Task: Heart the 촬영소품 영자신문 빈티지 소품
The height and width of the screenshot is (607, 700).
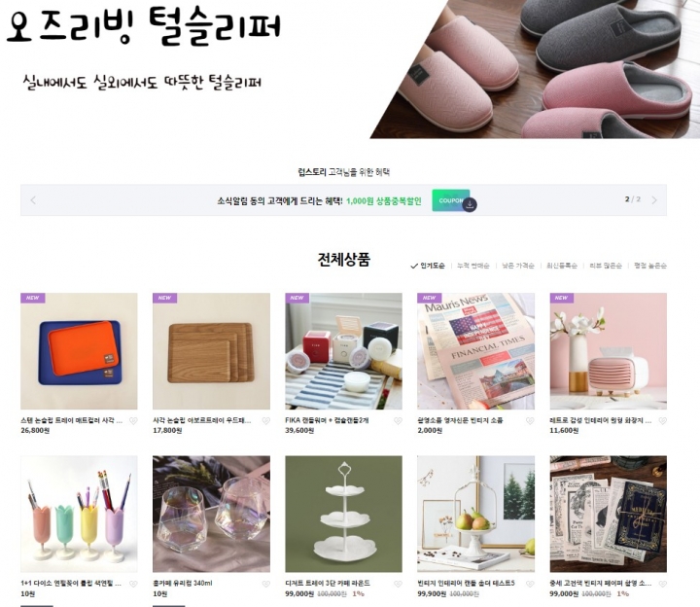Action: point(530,421)
